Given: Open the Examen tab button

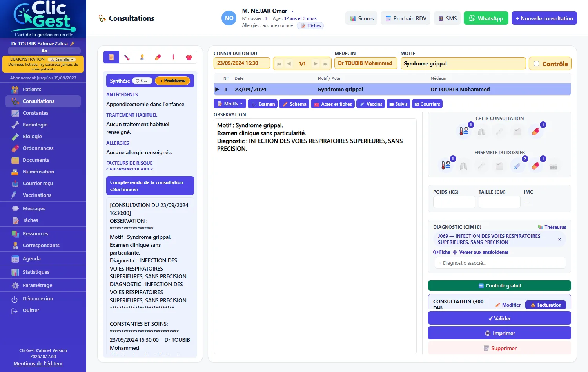Looking at the screenshot, I should coord(263,104).
